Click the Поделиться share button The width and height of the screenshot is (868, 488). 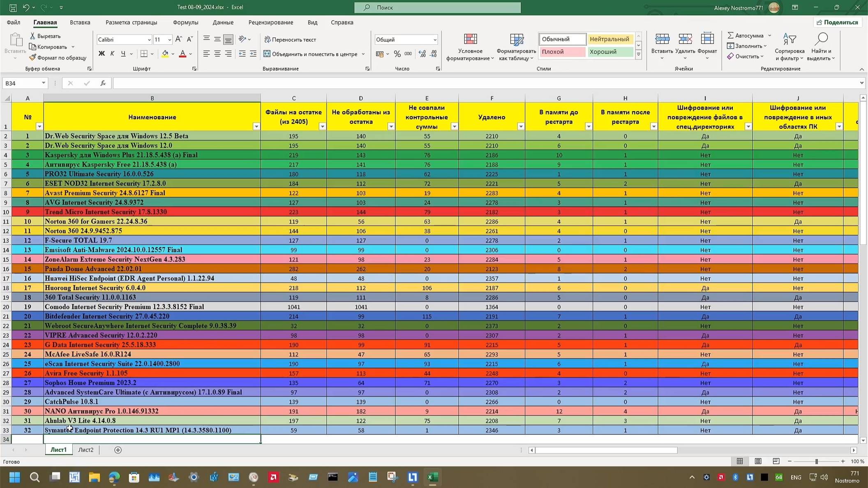tap(837, 22)
